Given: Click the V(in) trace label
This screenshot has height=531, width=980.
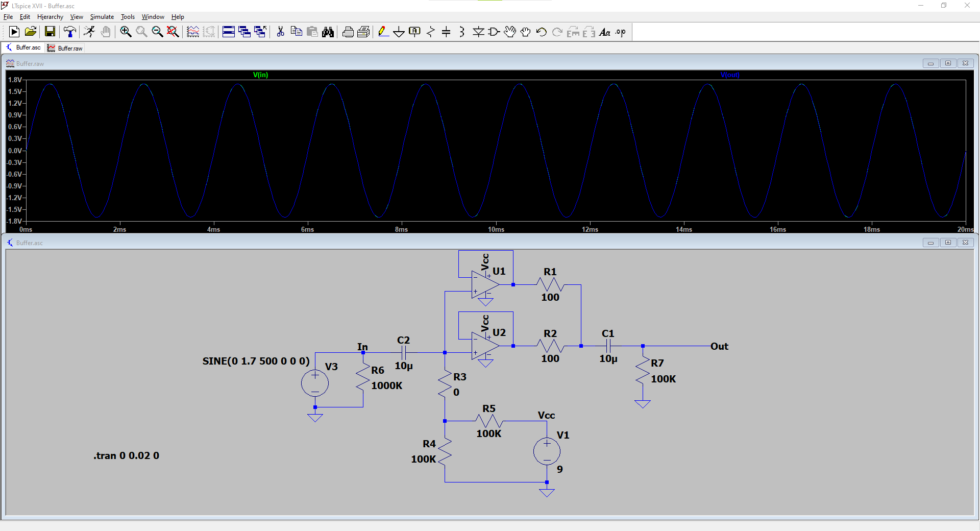Looking at the screenshot, I should point(260,75).
